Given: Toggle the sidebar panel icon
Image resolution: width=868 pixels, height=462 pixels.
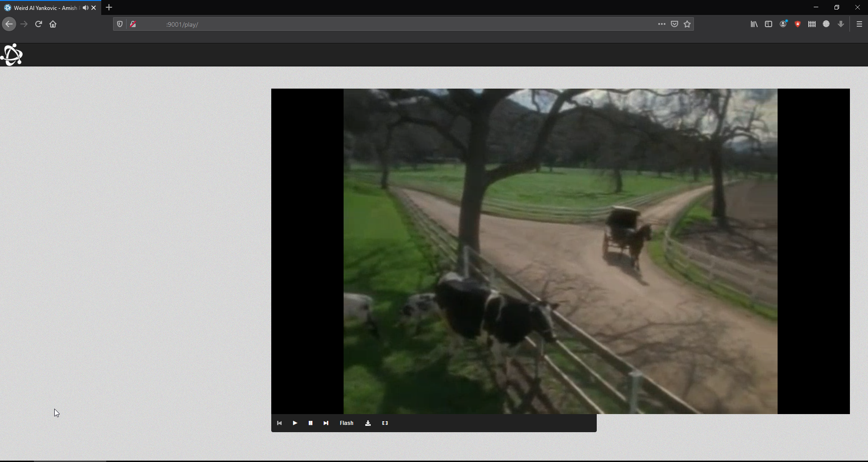Looking at the screenshot, I should click(768, 24).
